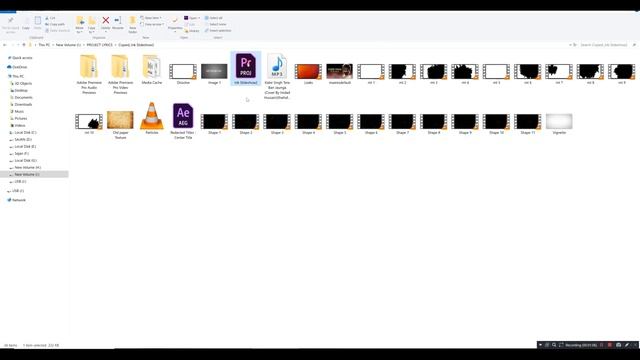Screen dimensions: 640x360
Task: Select Quick access in the navigation pane
Action: (x=20, y=58)
